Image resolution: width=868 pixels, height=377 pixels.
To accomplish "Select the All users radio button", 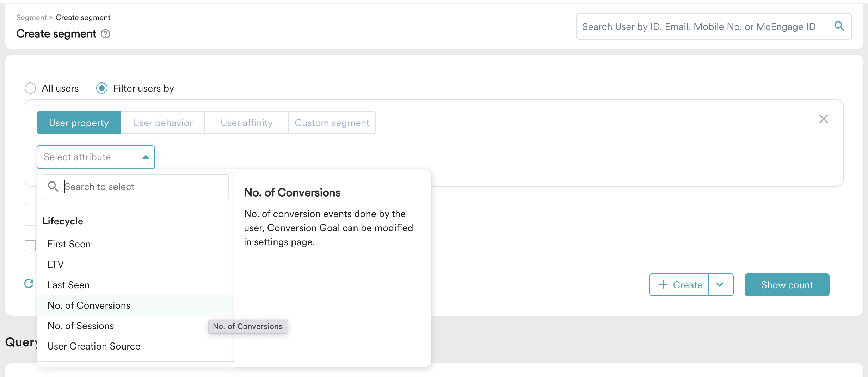I will [x=30, y=88].
